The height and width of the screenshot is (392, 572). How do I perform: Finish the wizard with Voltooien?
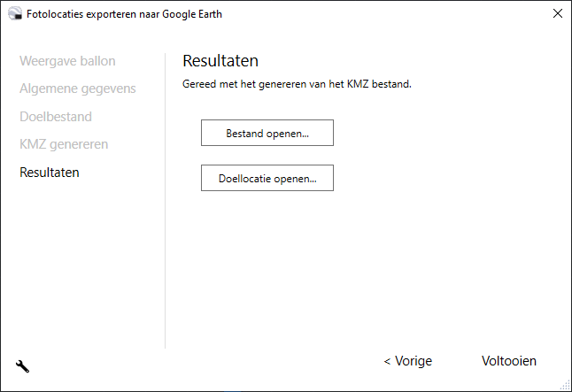(x=508, y=361)
